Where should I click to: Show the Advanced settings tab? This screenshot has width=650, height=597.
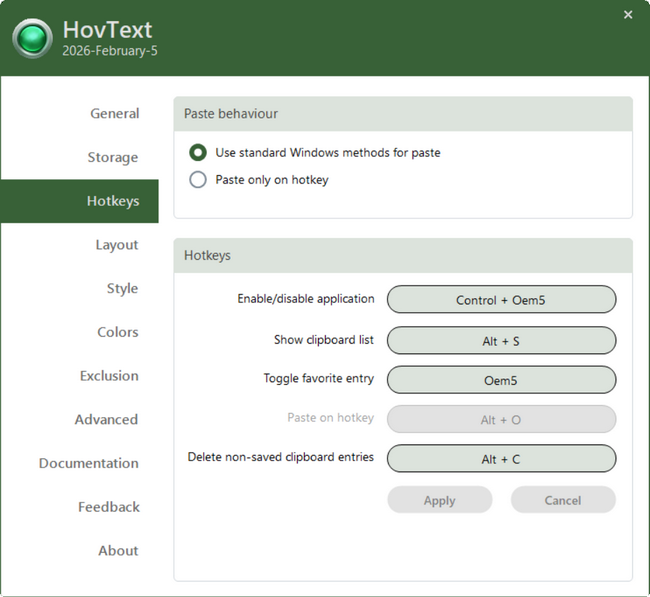click(x=106, y=420)
